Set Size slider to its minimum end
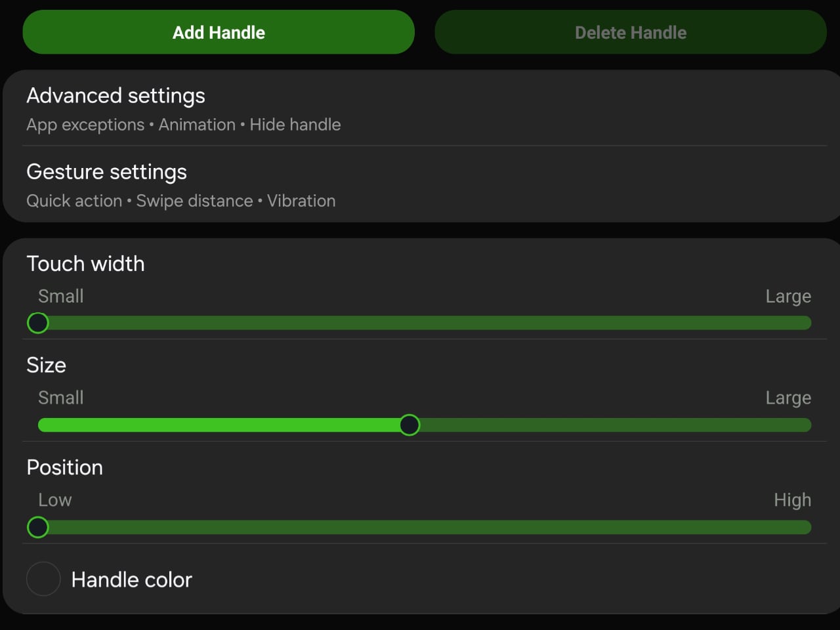 click(42, 425)
